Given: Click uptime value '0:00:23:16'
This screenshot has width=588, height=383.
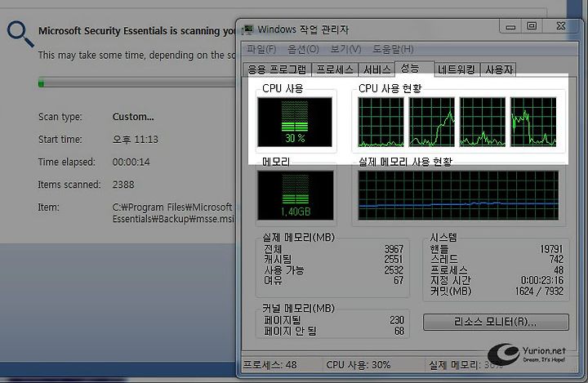Looking at the screenshot, I should 542,280.
